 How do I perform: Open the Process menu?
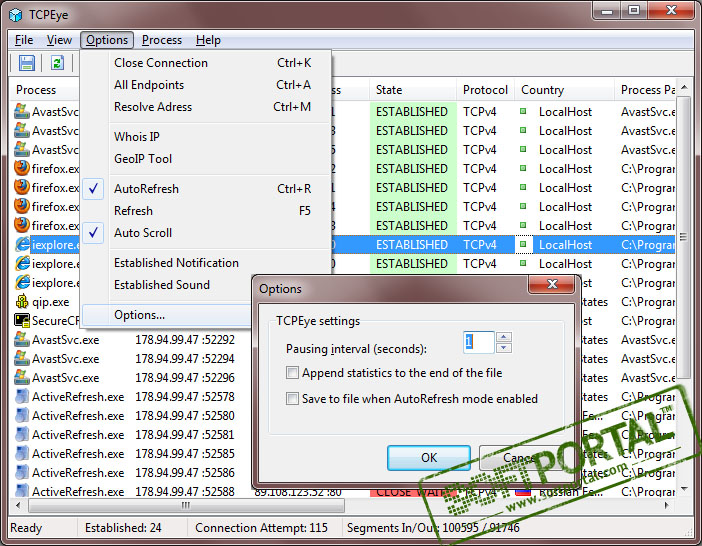(162, 40)
